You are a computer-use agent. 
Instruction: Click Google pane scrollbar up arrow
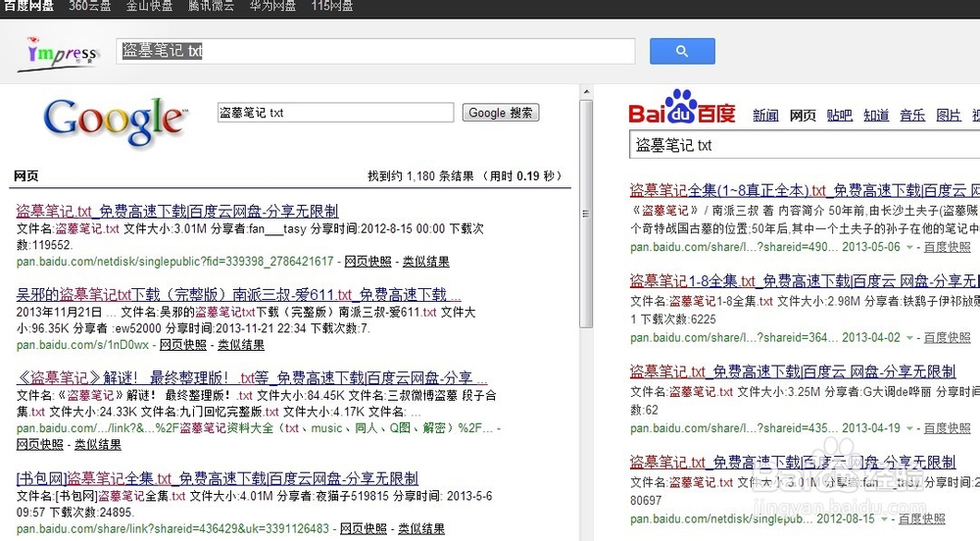point(586,92)
